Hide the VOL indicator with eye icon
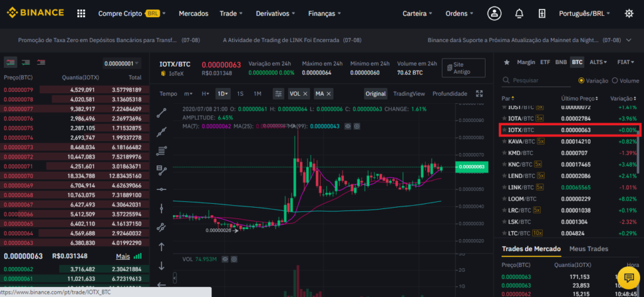 click(x=225, y=259)
